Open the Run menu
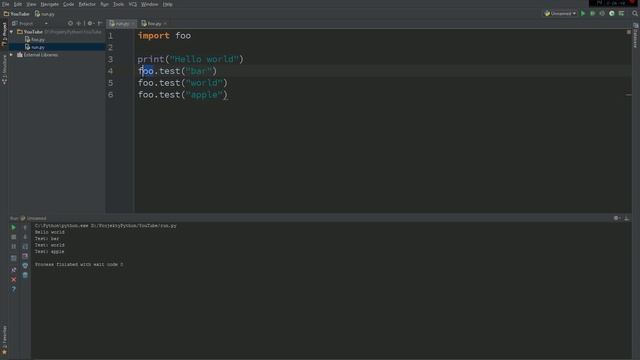 104,4
